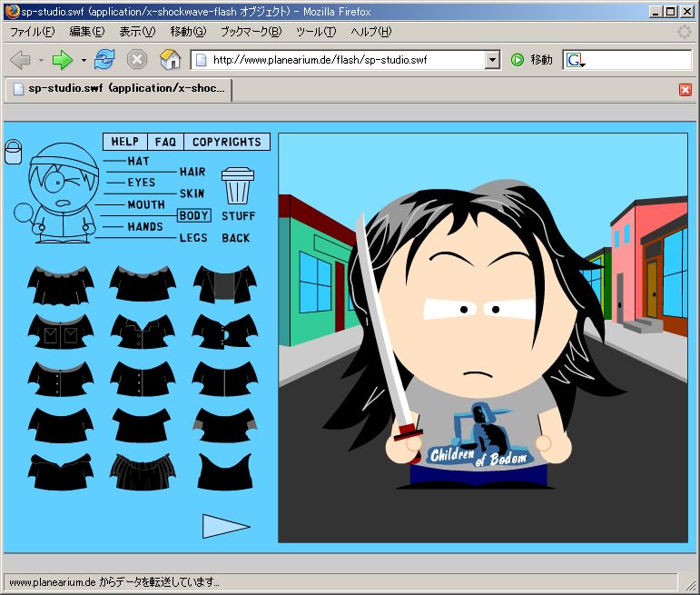Select the BODY category

(194, 216)
